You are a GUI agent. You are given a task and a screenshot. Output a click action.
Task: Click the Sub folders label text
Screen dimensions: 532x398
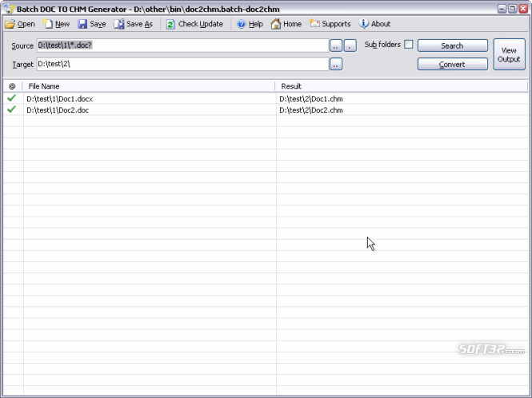click(382, 45)
